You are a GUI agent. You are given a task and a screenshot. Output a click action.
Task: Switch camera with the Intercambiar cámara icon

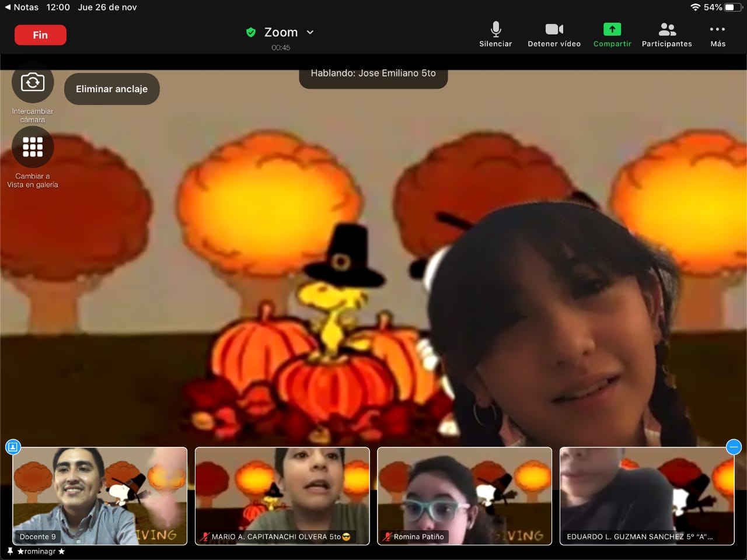[x=33, y=82]
